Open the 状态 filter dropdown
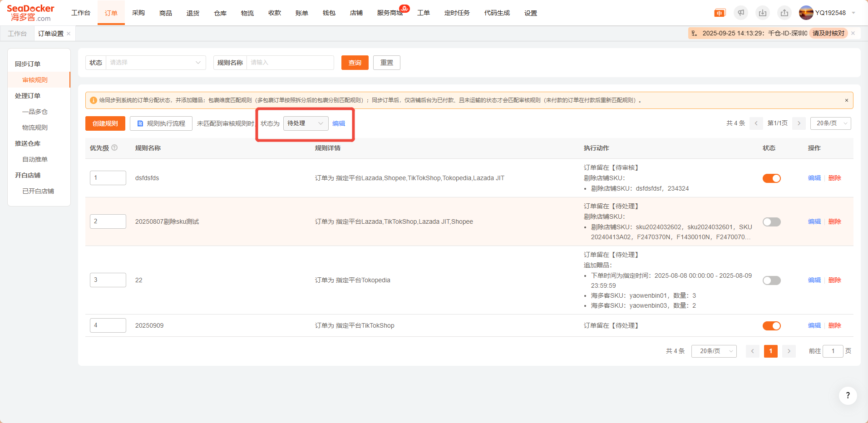This screenshot has width=868, height=423. 155,63
